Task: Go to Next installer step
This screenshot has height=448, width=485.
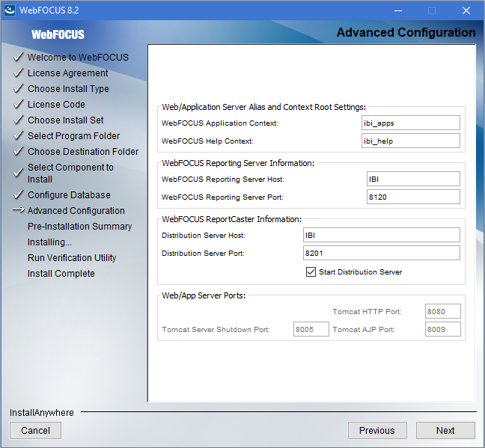Action: coord(445,430)
